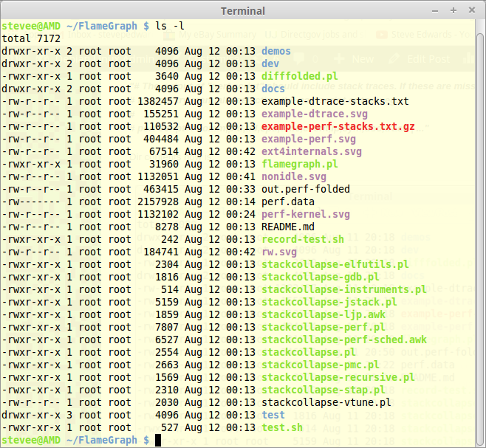Image resolution: width=486 pixels, height=448 pixels.
Task: Click the difffolded.pl filename
Action: pos(300,76)
